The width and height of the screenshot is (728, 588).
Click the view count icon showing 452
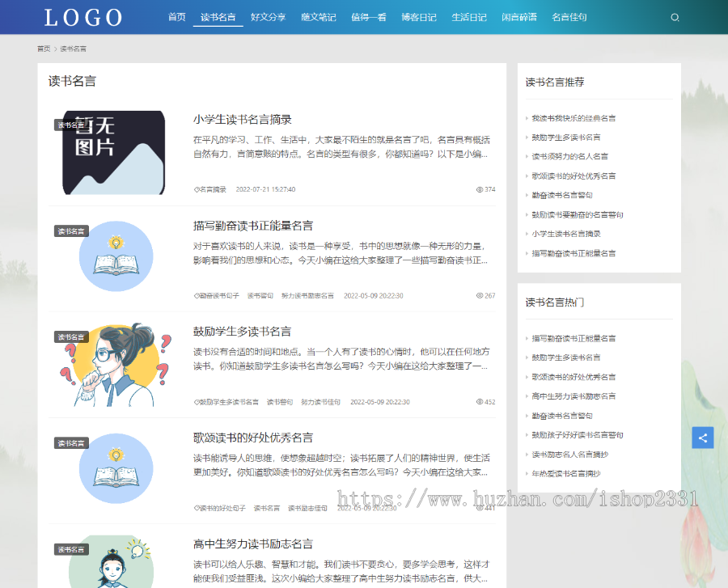[x=480, y=402]
